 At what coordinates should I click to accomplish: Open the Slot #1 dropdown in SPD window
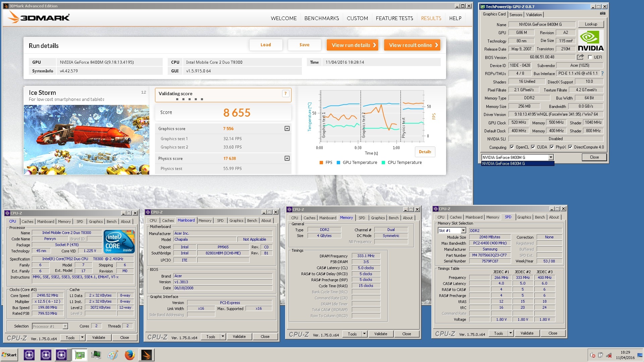[x=463, y=230]
